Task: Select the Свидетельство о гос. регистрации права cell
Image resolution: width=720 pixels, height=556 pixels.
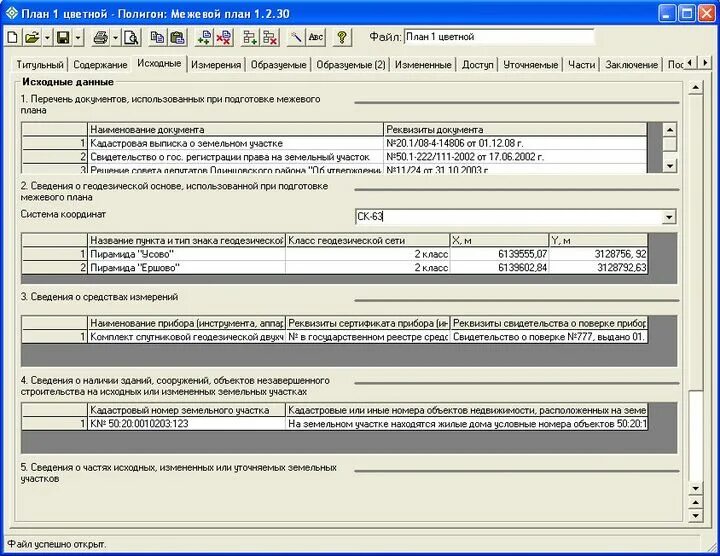Action: (x=235, y=157)
